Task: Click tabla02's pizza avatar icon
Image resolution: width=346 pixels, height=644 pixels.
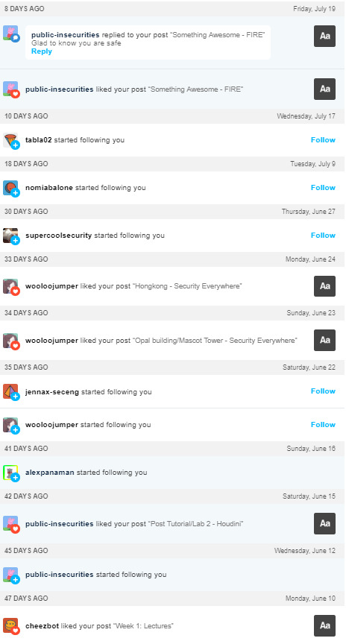Action: coord(10,140)
